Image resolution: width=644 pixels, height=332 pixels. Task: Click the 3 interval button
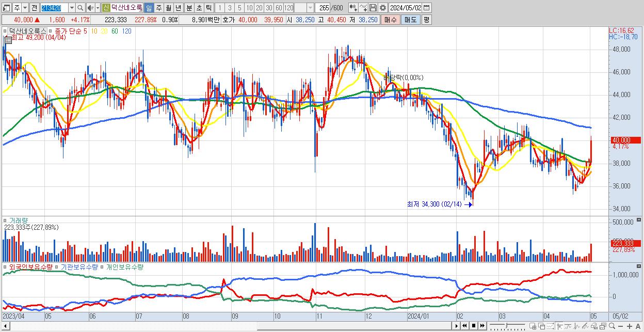tap(230, 8)
